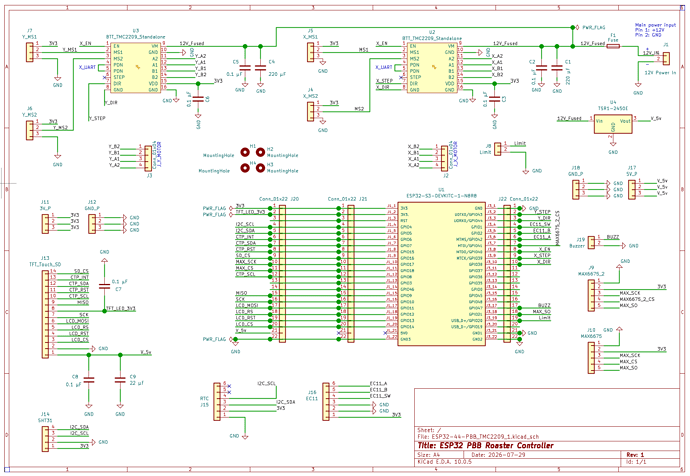This screenshot has width=690, height=476.
Task: Select the J4 X_MS2 jumper connector
Action: pyautogui.click(x=310, y=110)
